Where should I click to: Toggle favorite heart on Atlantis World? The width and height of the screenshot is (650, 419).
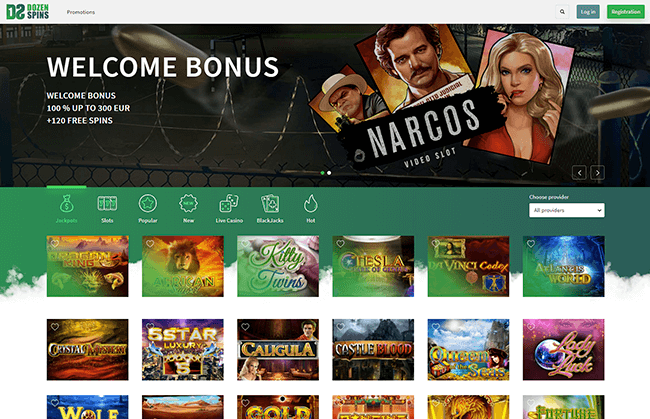point(531,244)
